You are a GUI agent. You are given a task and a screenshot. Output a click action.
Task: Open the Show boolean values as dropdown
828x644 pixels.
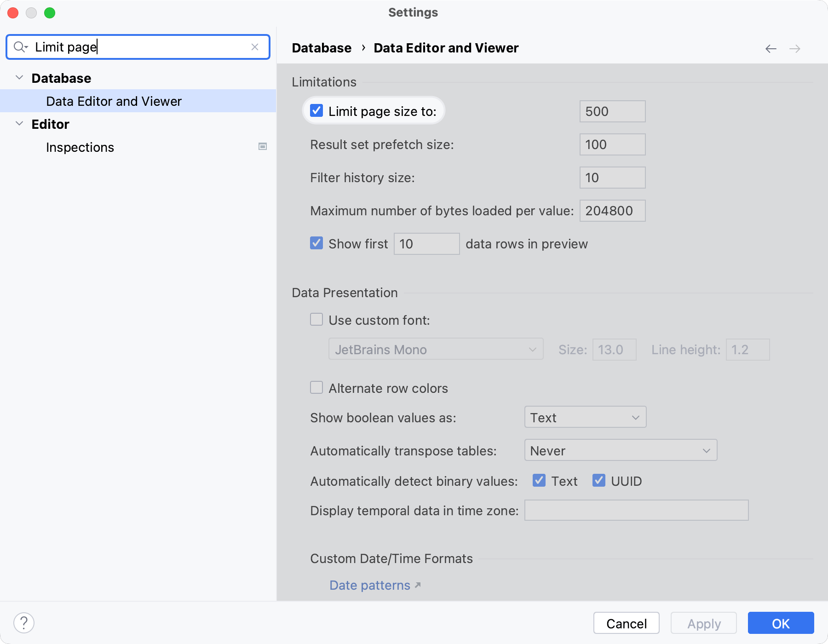click(585, 417)
